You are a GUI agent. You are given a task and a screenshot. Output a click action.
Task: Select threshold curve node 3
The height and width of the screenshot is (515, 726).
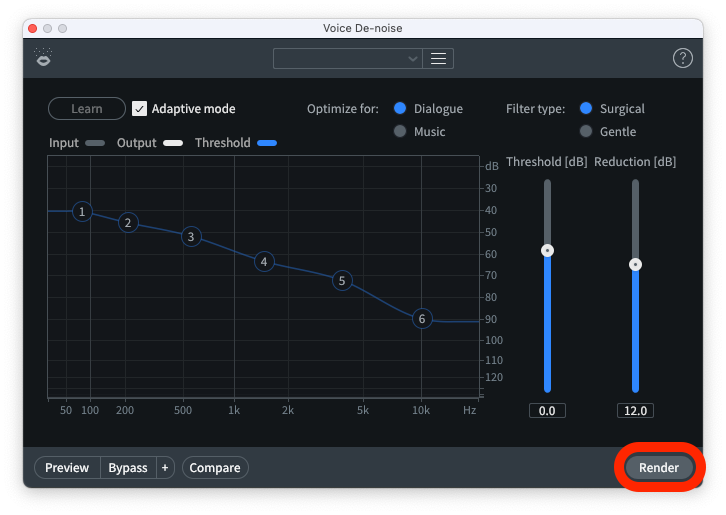pos(190,237)
